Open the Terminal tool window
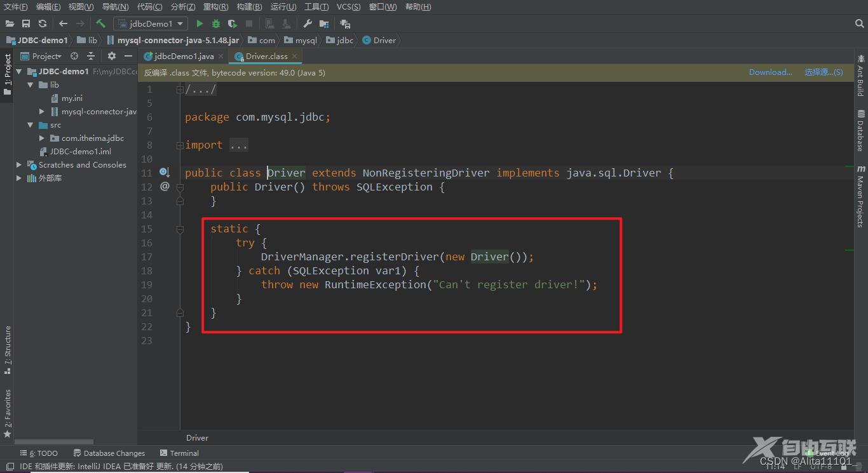 click(x=179, y=453)
